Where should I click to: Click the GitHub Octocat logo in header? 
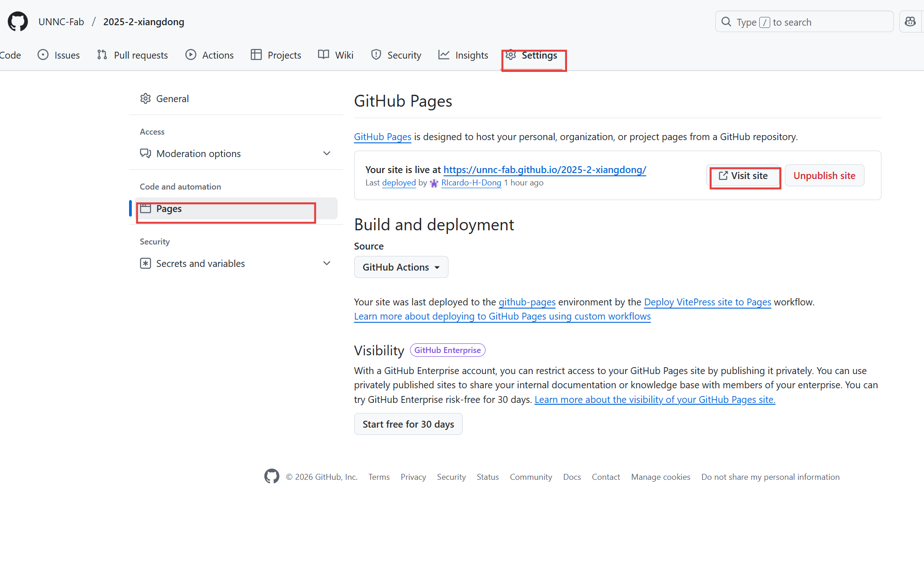click(x=18, y=22)
